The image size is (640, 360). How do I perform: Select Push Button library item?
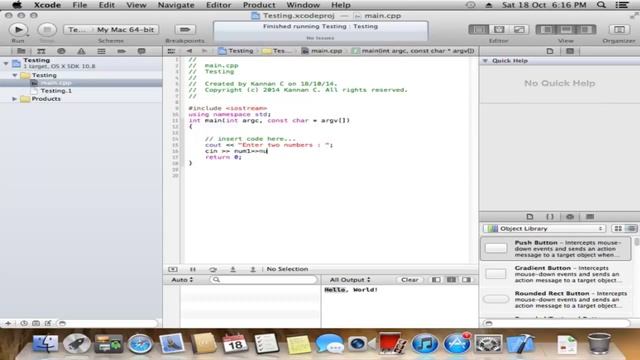pyautogui.click(x=556, y=248)
